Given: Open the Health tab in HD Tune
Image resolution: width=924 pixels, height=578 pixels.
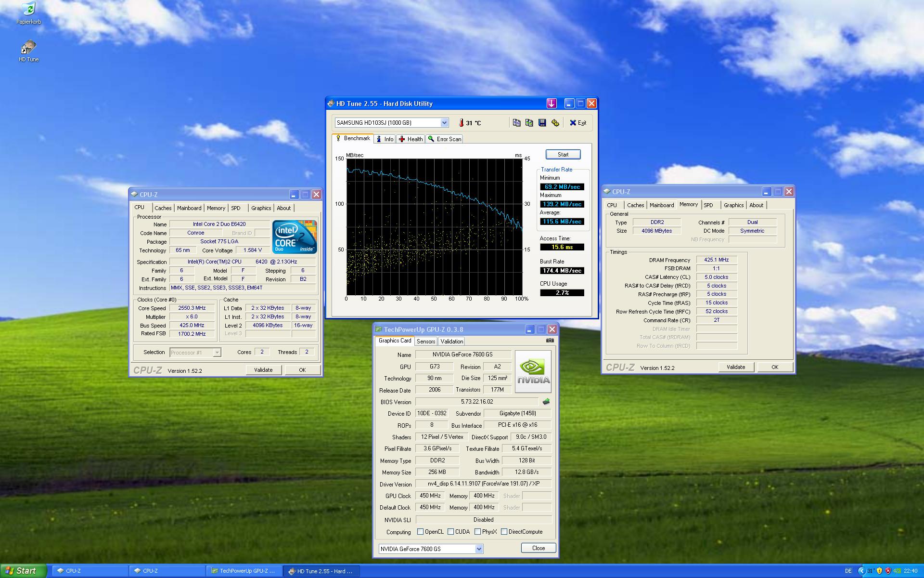Looking at the screenshot, I should coord(411,139).
